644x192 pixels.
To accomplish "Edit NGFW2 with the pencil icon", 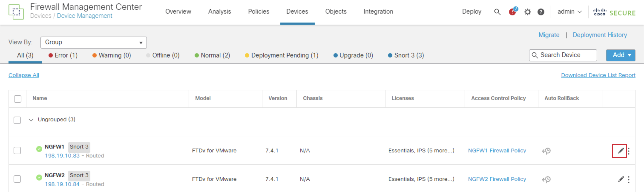I will pyautogui.click(x=621, y=179).
